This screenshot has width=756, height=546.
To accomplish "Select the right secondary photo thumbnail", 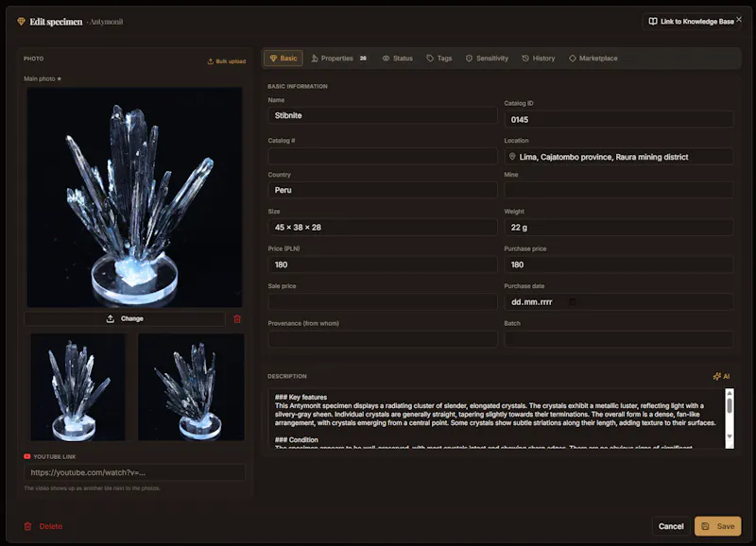I will [191, 387].
